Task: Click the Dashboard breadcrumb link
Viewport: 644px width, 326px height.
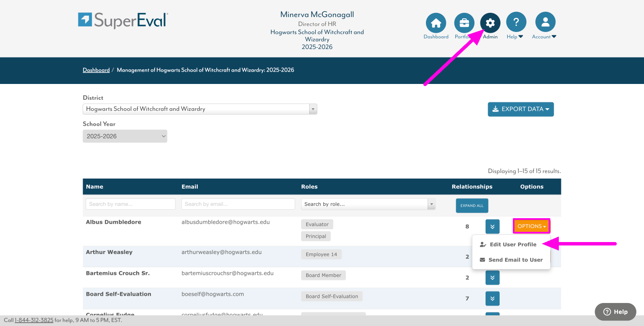Action: pos(96,70)
